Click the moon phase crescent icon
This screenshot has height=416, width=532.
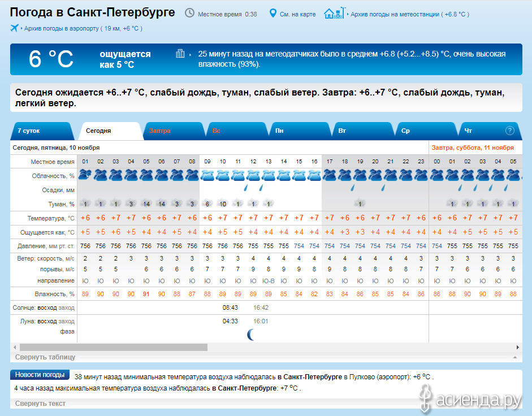[x=250, y=335]
